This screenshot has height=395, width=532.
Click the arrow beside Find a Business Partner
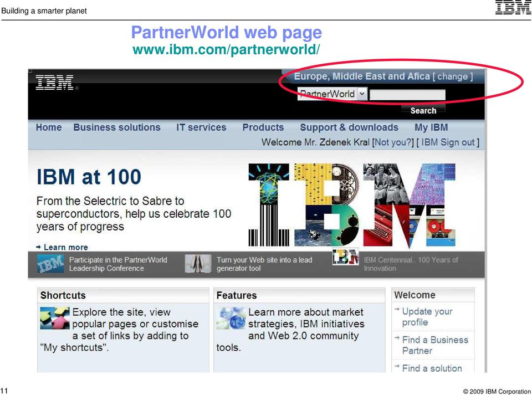(x=397, y=338)
